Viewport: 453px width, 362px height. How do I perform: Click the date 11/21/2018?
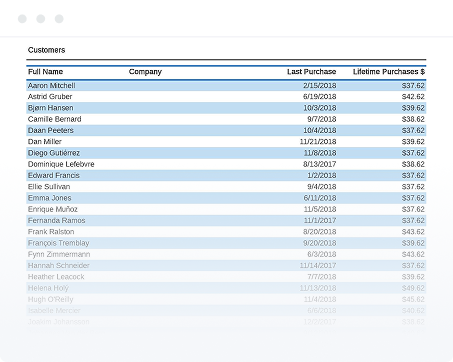tap(318, 142)
